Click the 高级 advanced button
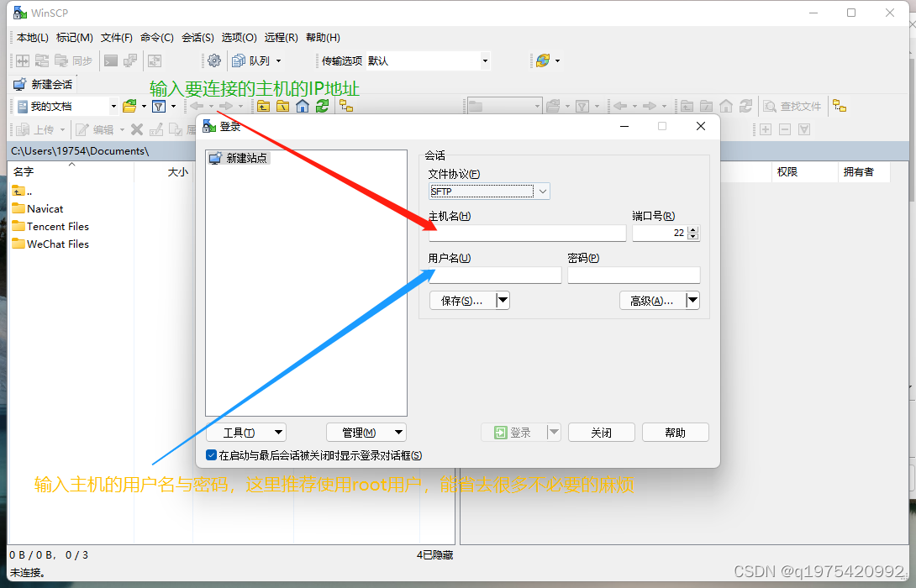Viewport: 916px width, 588px height. click(652, 301)
